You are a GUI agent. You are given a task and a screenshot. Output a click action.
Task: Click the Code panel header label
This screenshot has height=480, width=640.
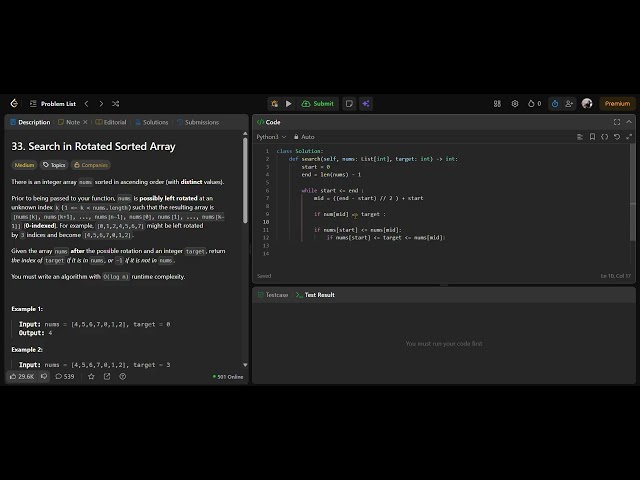269,122
